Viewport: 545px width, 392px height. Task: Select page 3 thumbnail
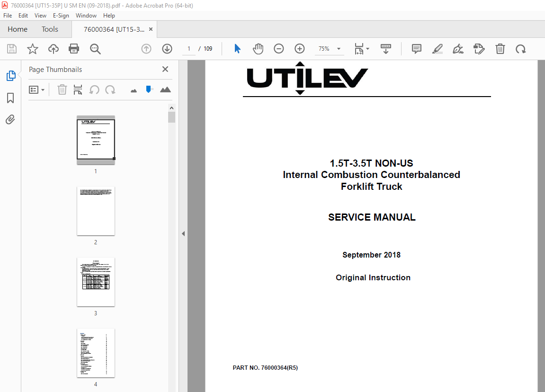coord(96,282)
